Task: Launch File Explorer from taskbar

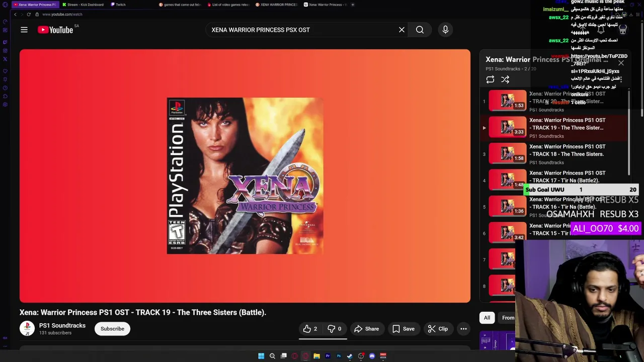Action: pyautogui.click(x=316, y=356)
